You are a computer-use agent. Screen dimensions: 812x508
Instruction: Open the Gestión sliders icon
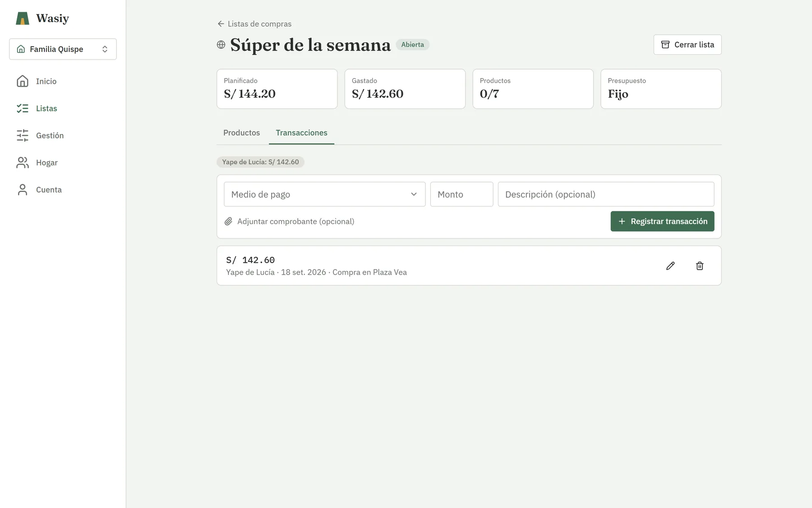point(23,135)
